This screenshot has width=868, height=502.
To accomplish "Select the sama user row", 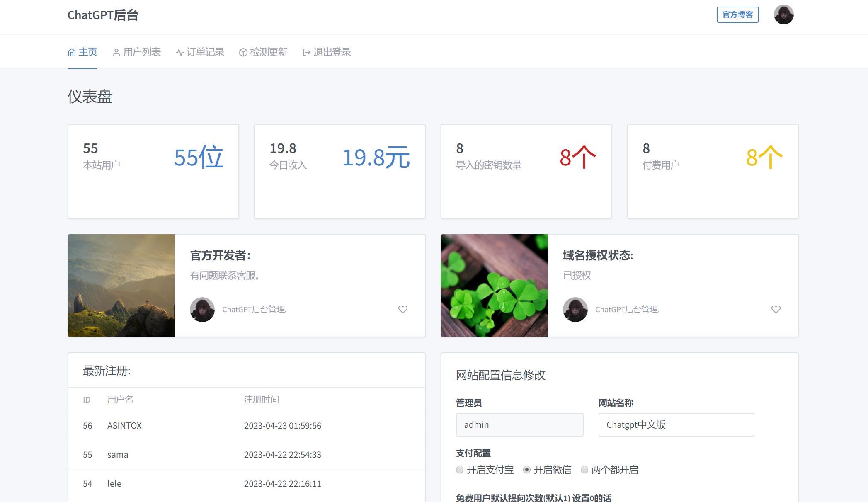I will click(x=247, y=455).
